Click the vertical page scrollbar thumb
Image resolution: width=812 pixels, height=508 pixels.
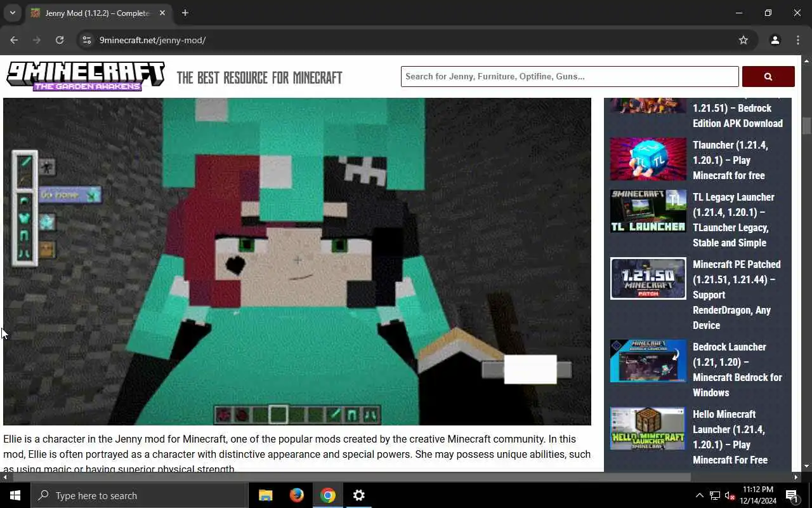(x=806, y=126)
